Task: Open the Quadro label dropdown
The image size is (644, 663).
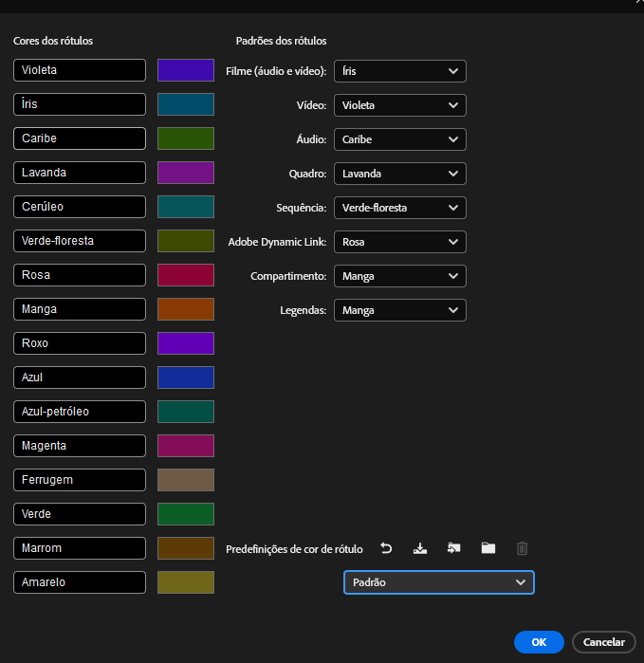Action: [400, 174]
